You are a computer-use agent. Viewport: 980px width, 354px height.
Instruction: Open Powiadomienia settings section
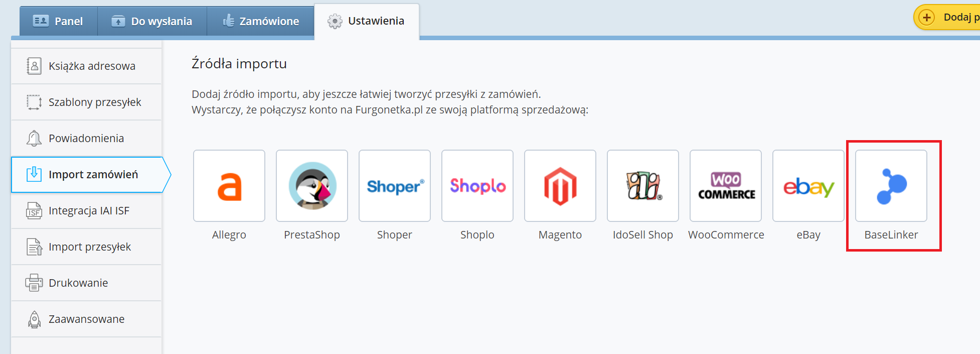(x=87, y=139)
